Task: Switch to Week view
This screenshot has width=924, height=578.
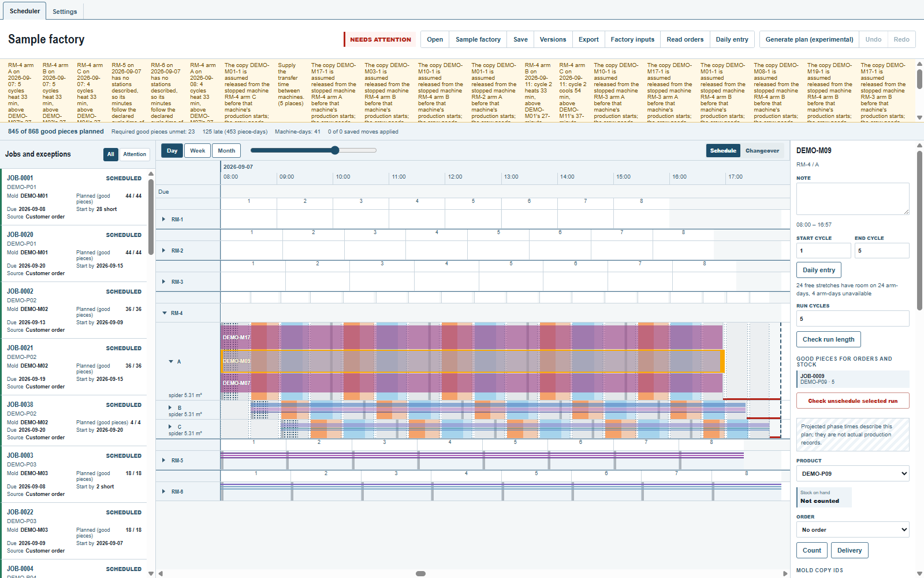Action: coord(198,151)
